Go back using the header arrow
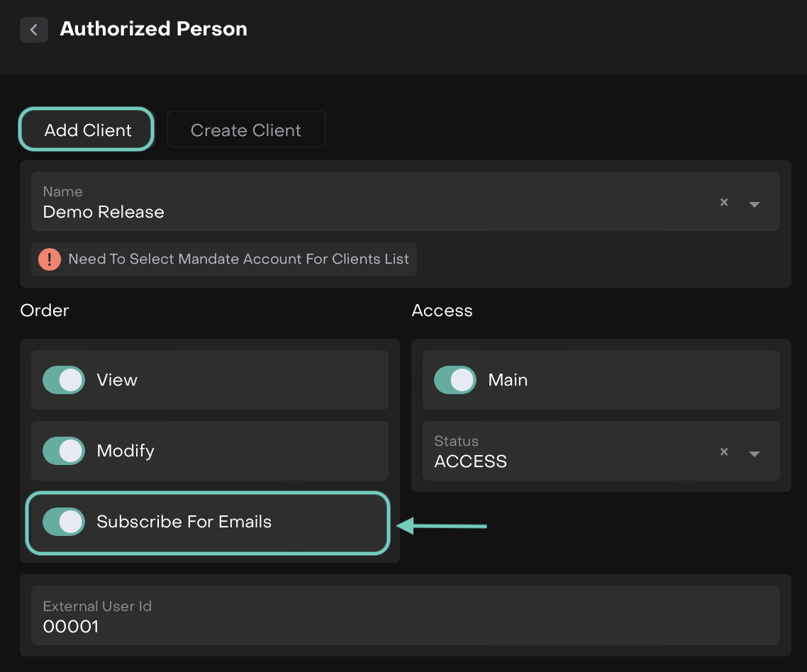 (x=33, y=30)
